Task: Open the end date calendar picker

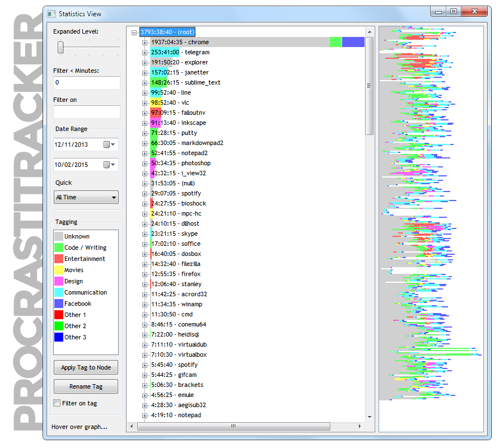Action: (x=109, y=165)
